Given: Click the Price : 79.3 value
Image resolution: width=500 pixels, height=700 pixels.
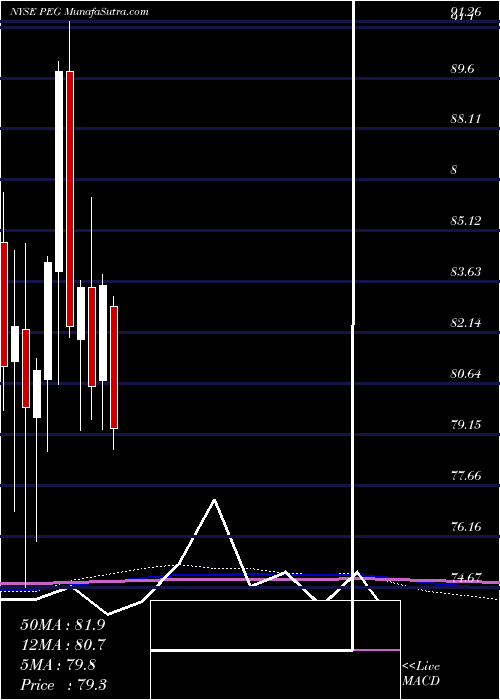Looking at the screenshot, I should tap(63, 685).
